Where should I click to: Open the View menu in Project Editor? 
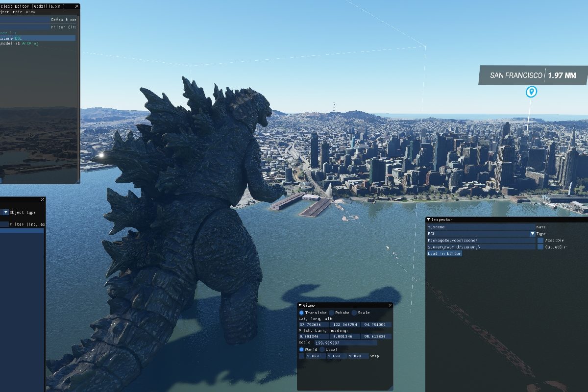pos(31,12)
